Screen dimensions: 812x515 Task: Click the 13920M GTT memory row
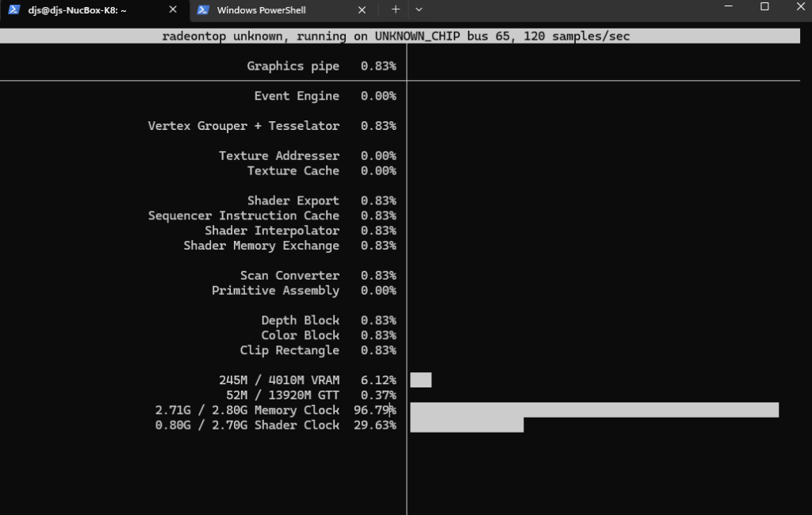[282, 395]
